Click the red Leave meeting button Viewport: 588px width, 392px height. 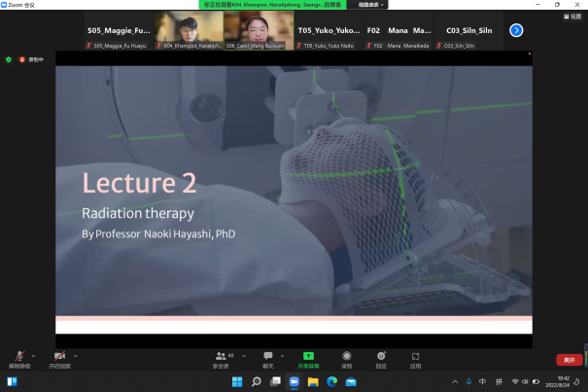pyautogui.click(x=569, y=360)
